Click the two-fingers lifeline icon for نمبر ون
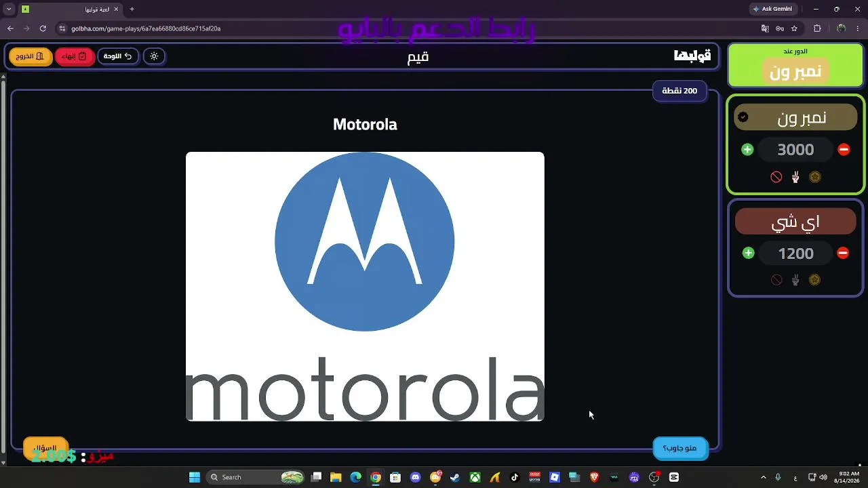The image size is (868, 488). [795, 177]
